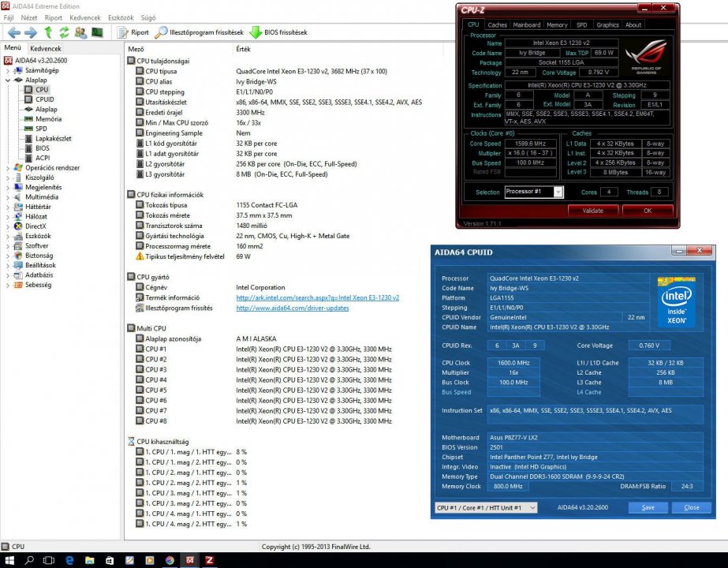Open the AIDA64 taskbar icon
728x568 pixels.
point(190,561)
